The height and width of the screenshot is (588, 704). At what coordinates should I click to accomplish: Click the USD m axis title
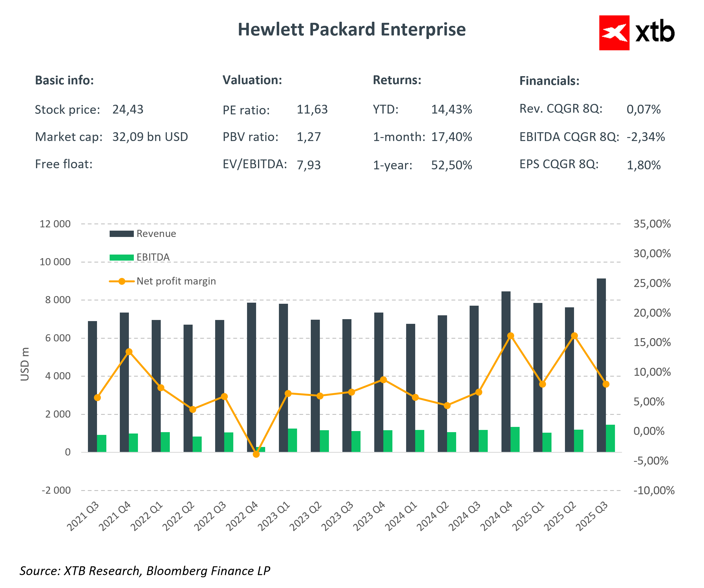coord(25,364)
